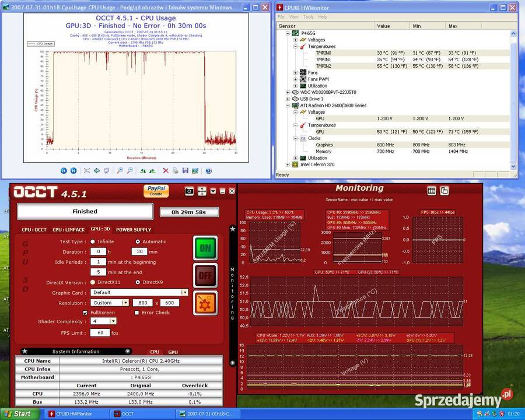
Task: Enable the Error Check checkbox
Action: [x=136, y=313]
